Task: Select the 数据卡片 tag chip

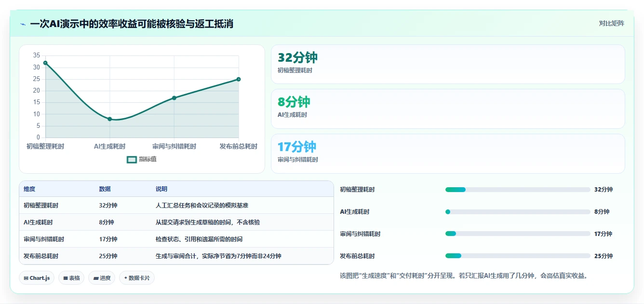Action: click(137, 278)
